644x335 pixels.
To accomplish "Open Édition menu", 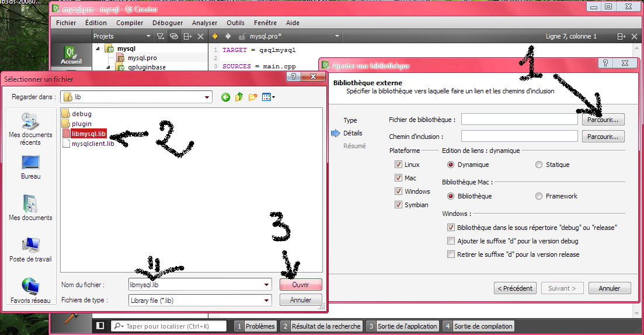I will [x=96, y=23].
